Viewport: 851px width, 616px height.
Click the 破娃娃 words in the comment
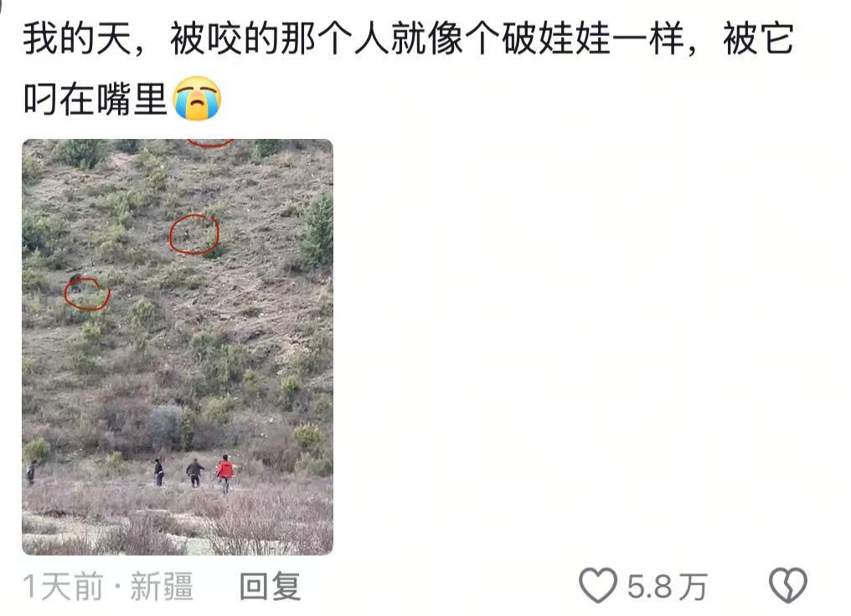556,39
